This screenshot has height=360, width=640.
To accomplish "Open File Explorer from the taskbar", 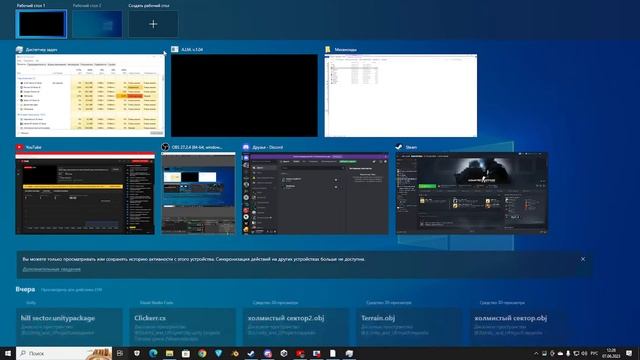I will point(169,353).
